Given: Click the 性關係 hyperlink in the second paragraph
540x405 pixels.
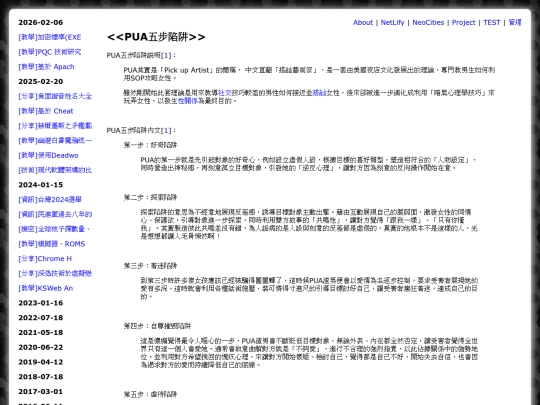Looking at the screenshot, I should 188,101.
